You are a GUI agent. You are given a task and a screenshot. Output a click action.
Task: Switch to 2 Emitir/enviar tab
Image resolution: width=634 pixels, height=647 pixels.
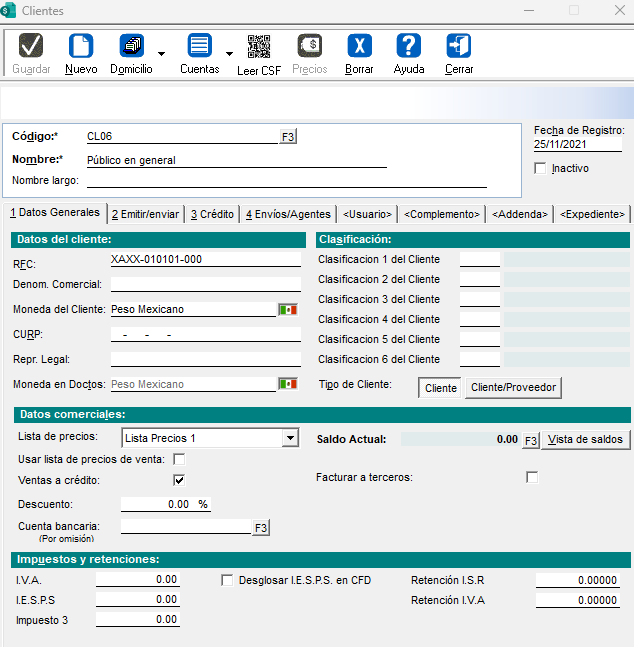pyautogui.click(x=146, y=215)
